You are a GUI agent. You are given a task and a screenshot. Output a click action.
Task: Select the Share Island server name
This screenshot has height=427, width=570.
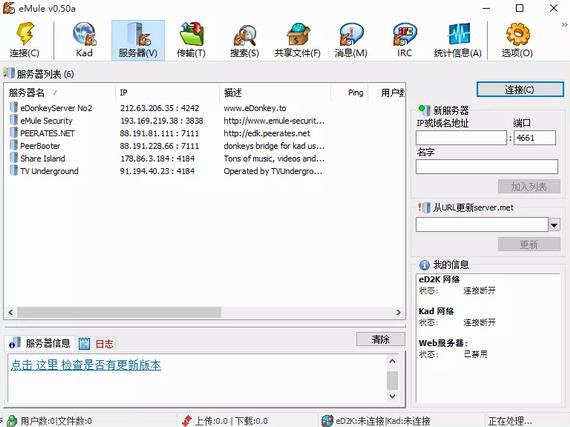point(43,158)
